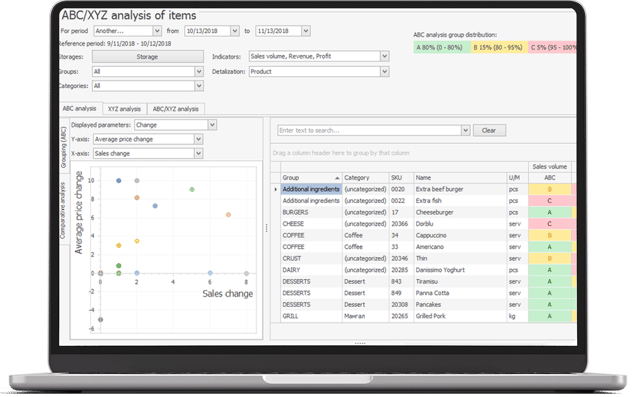Select the Dorblu row name

[460, 224]
